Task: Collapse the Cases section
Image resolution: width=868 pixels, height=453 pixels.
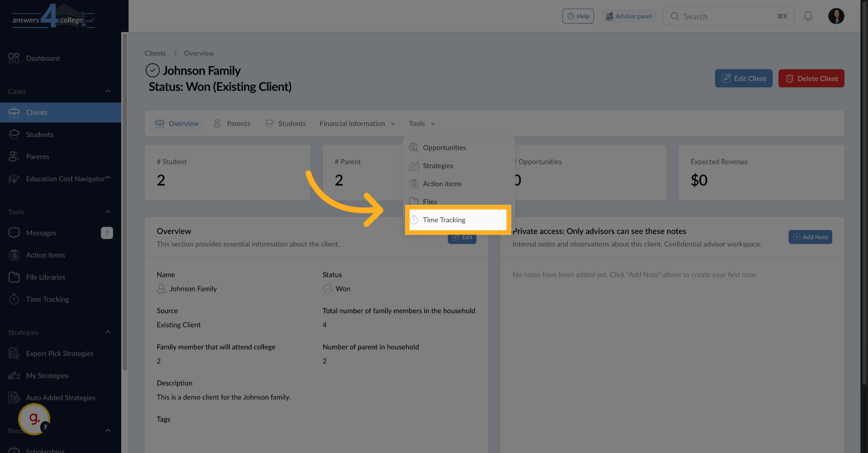Action: [x=108, y=91]
